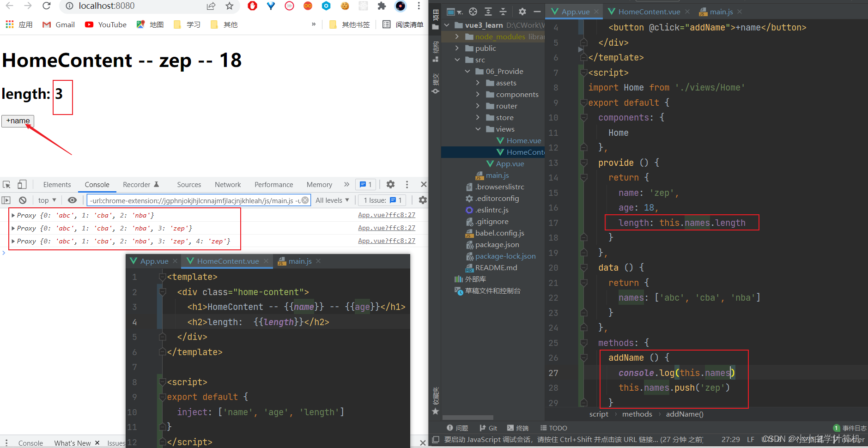
Task: Open the All levels log dropdown
Action: [x=332, y=200]
